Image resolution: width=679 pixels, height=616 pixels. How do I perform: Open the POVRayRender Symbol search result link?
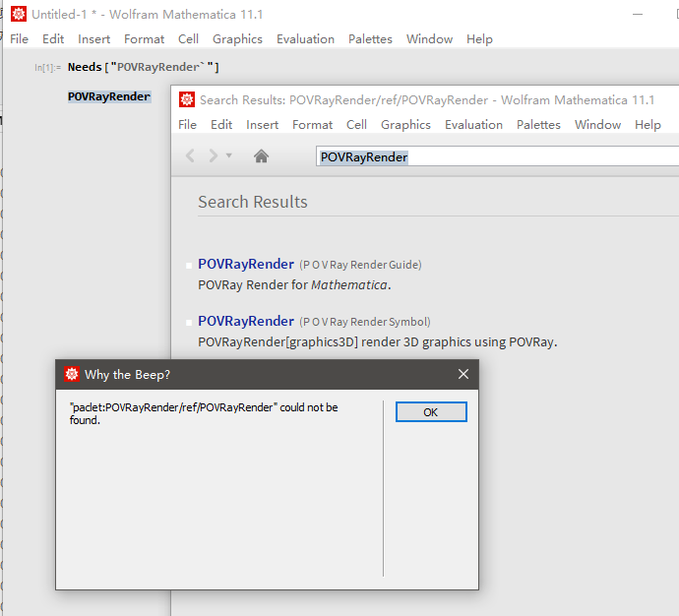click(245, 321)
